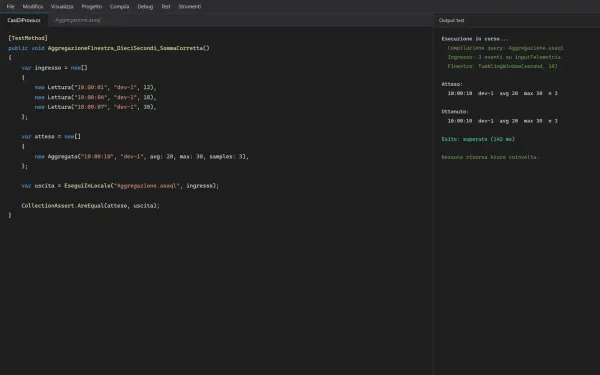Image resolution: width=600 pixels, height=375 pixels.
Task: Open the File menu
Action: (10, 7)
